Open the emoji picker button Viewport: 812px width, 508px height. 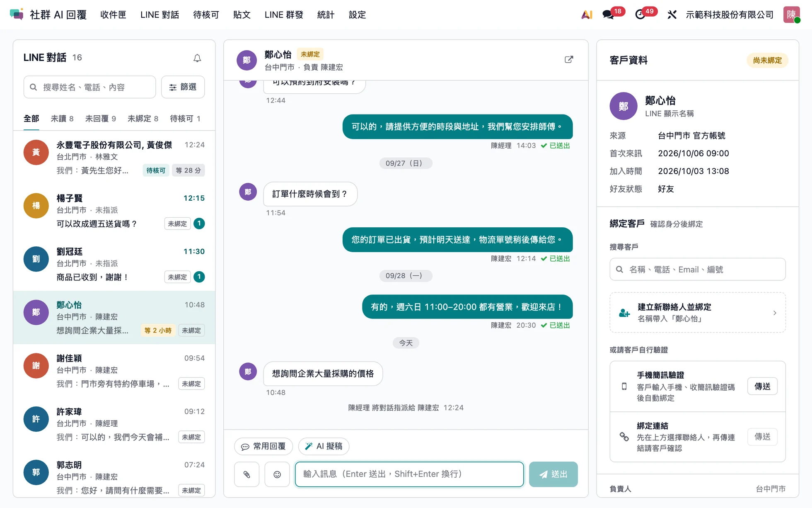point(277,474)
